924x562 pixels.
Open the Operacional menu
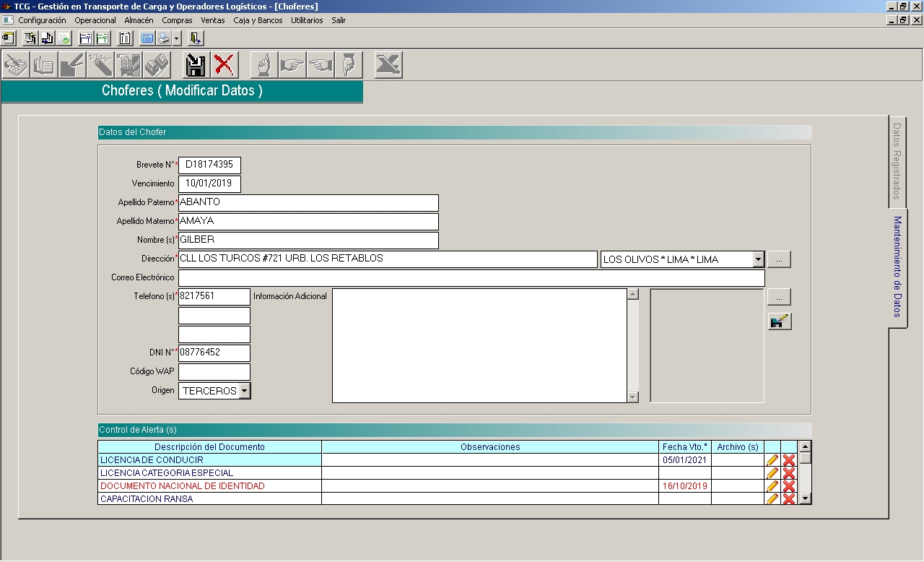pos(95,20)
